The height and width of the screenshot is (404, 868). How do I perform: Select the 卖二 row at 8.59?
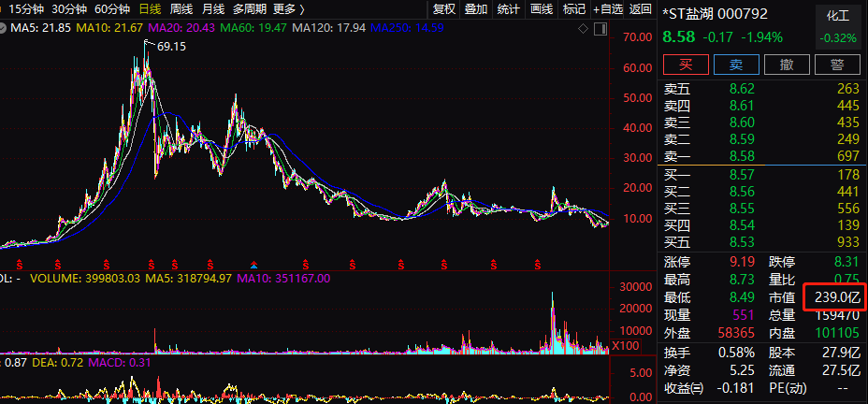tap(761, 139)
